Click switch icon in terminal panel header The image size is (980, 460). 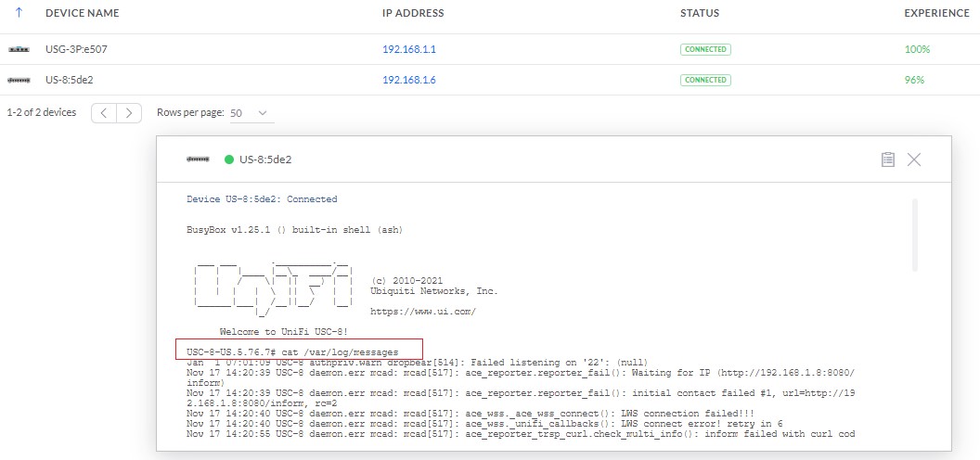click(x=198, y=160)
